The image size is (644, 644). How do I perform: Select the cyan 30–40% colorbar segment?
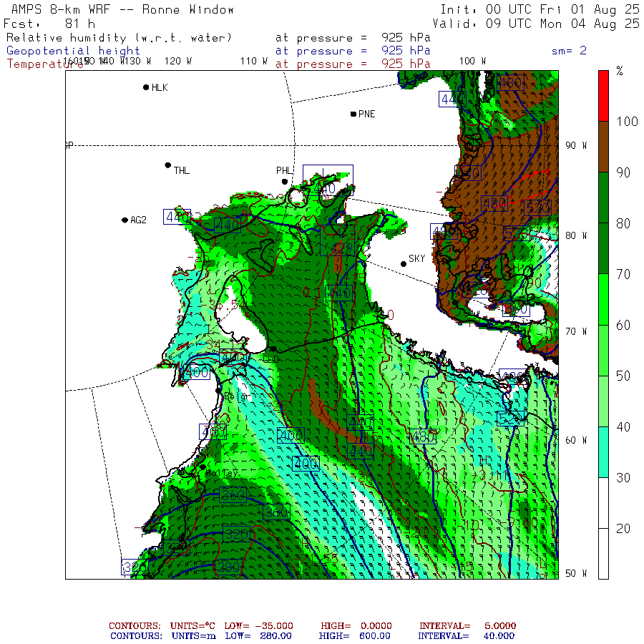click(x=603, y=452)
